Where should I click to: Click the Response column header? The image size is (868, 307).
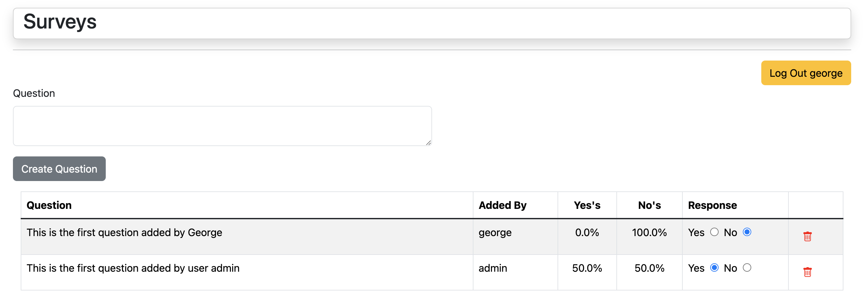click(712, 205)
